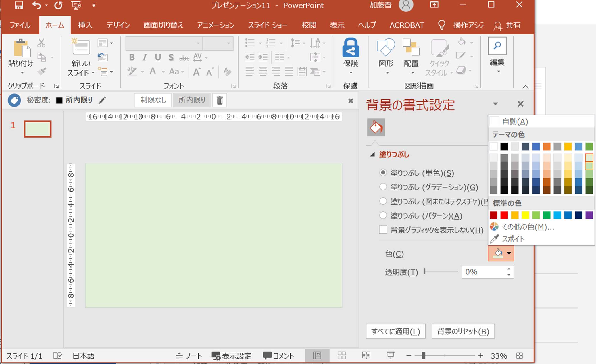Switch to the Design (デザイン) tab
Viewport: 596px width, 364px height.
click(x=118, y=25)
